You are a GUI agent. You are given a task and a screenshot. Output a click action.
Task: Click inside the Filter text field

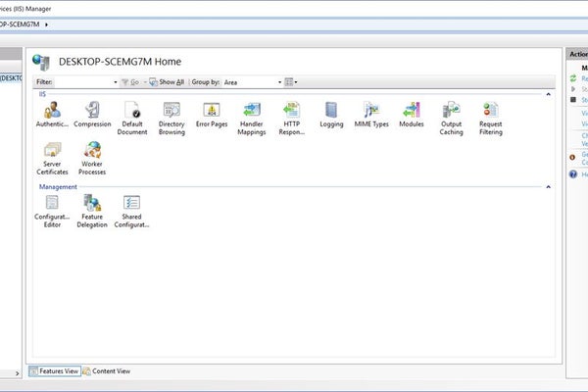coord(83,82)
